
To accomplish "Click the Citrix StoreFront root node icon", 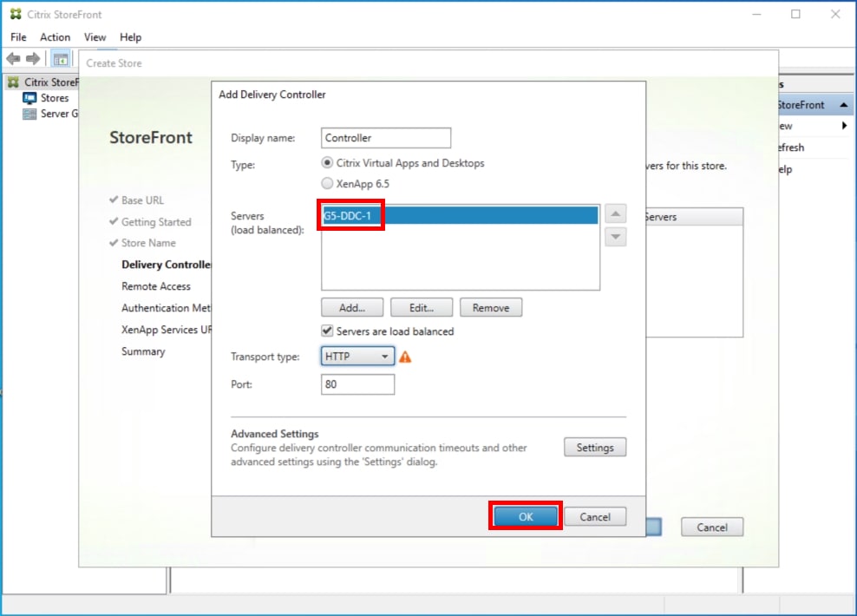I will point(13,82).
